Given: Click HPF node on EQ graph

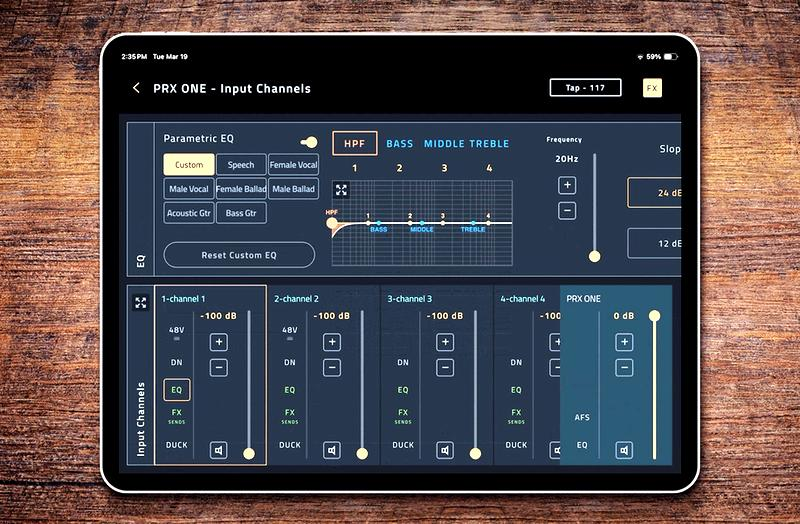Looking at the screenshot, I should 332,223.
